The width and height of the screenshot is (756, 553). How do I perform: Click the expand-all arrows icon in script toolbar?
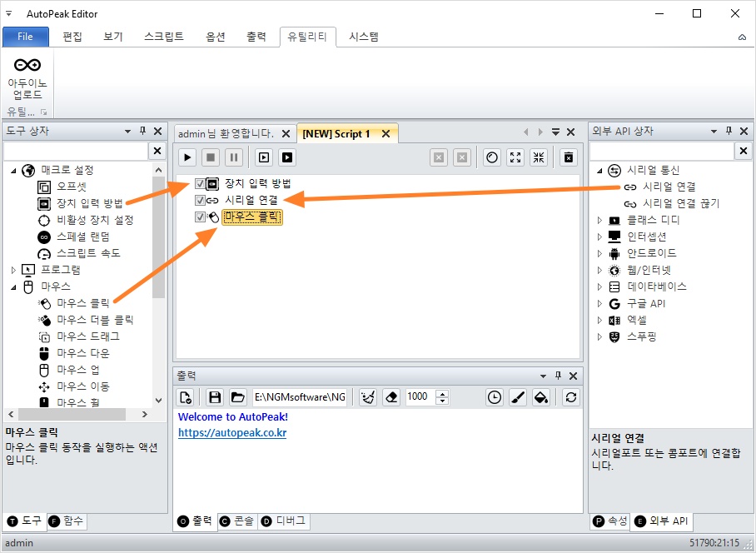click(515, 157)
